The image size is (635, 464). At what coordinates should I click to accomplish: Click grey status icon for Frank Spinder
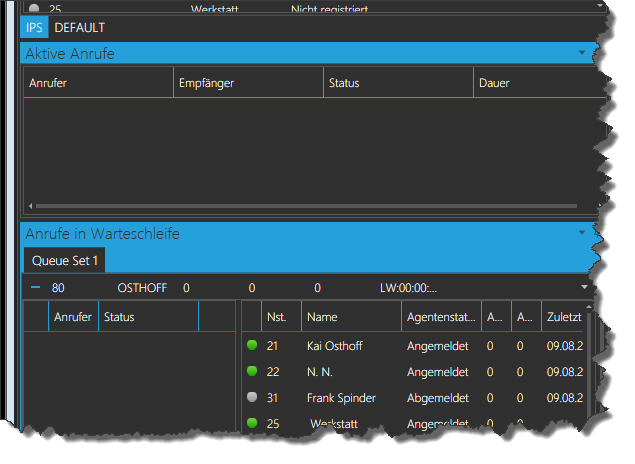[252, 397]
